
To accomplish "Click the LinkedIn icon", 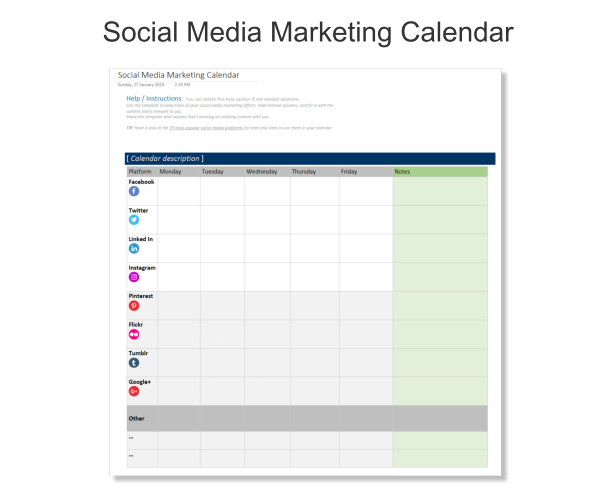I will click(x=134, y=249).
